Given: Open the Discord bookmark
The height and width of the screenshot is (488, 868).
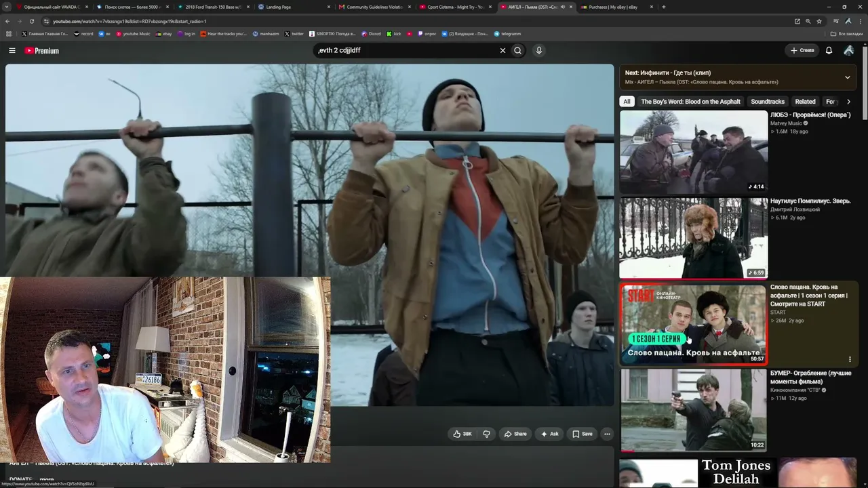Looking at the screenshot, I should [372, 33].
